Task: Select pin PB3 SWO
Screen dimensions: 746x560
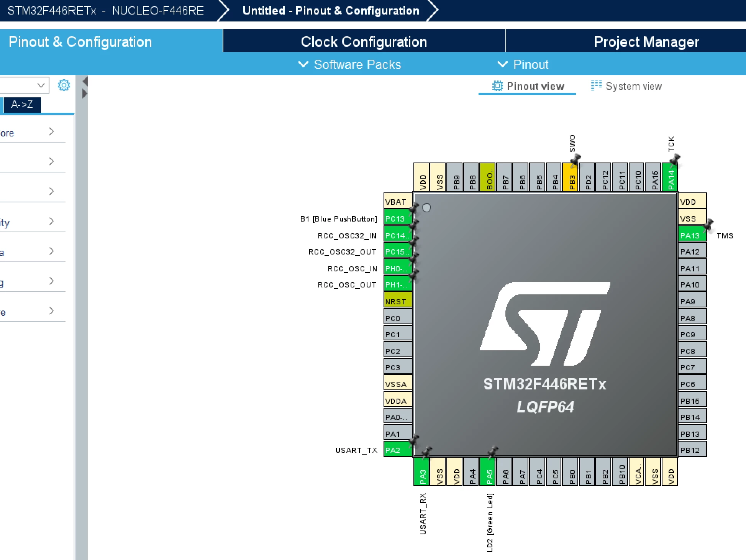Action: pyautogui.click(x=571, y=177)
